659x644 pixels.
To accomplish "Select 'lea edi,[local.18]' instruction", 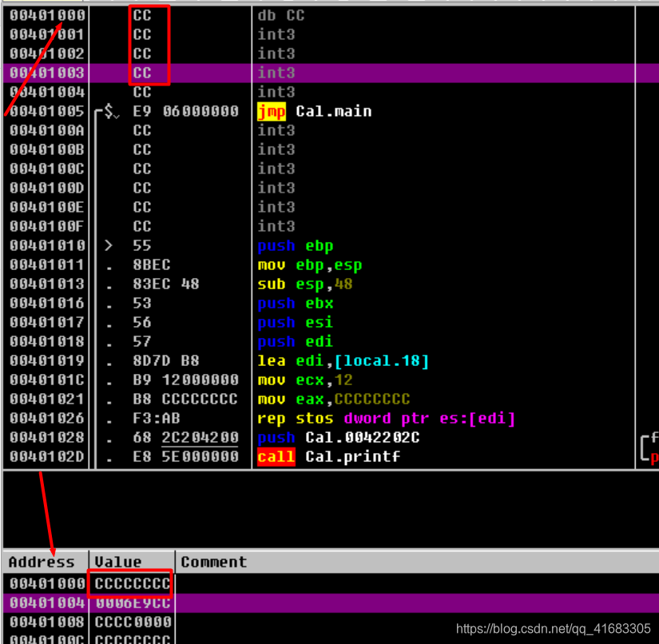I will pyautogui.click(x=343, y=361).
